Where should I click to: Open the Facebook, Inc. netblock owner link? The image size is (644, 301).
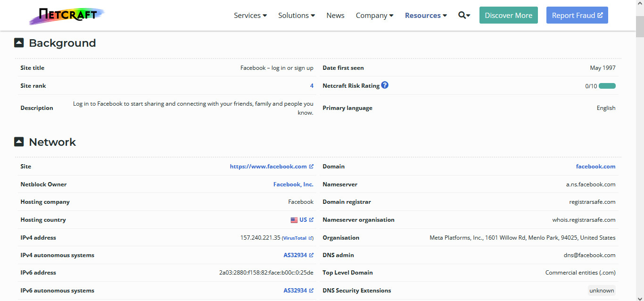(293, 184)
